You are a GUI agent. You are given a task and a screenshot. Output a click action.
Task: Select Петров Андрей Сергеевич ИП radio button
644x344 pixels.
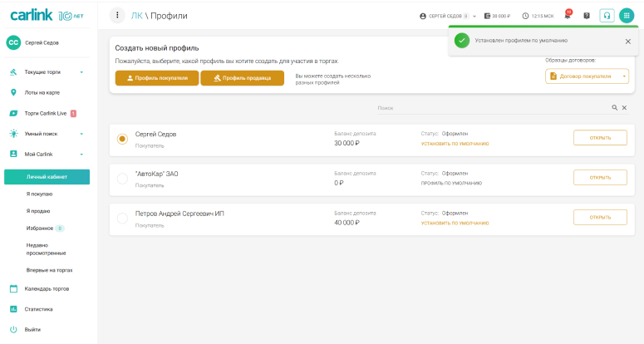(x=122, y=218)
